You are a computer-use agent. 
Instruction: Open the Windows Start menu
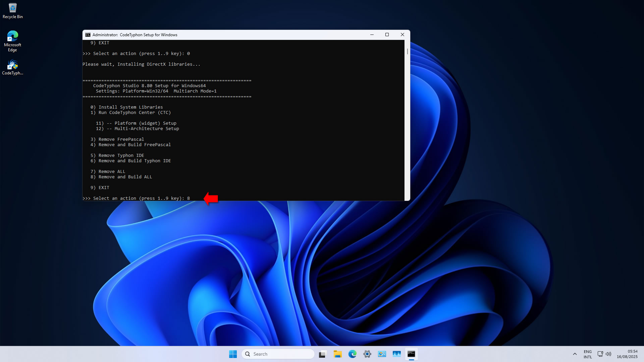tap(233, 354)
